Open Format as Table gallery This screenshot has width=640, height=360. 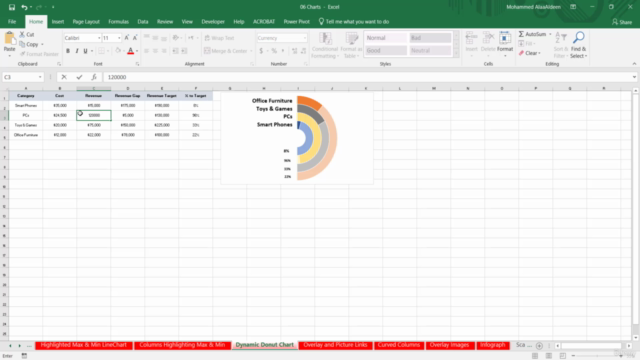[352, 45]
